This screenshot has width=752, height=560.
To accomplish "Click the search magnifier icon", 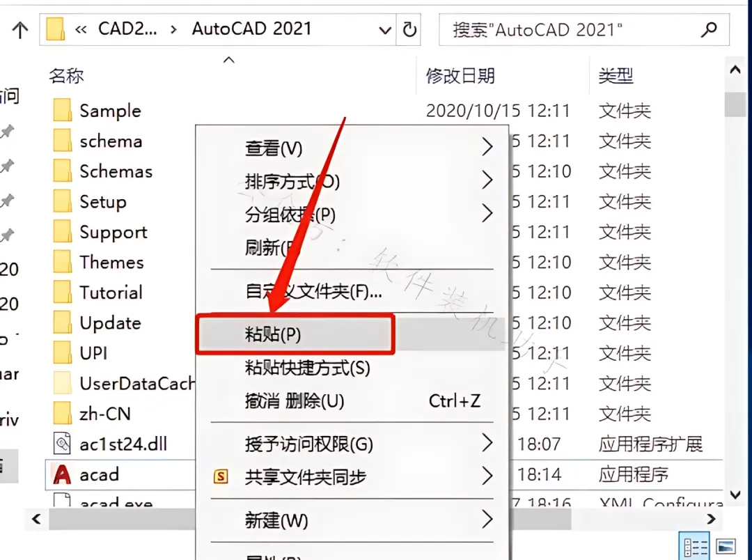I will pyautogui.click(x=709, y=30).
